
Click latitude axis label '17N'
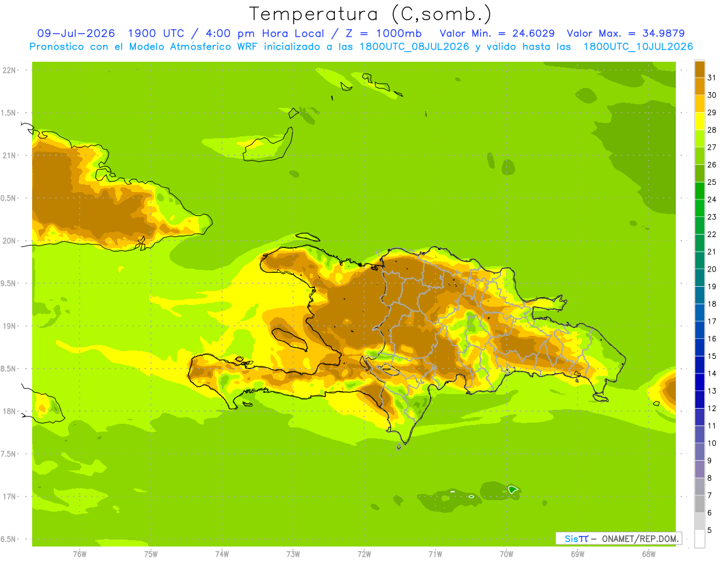(8, 497)
